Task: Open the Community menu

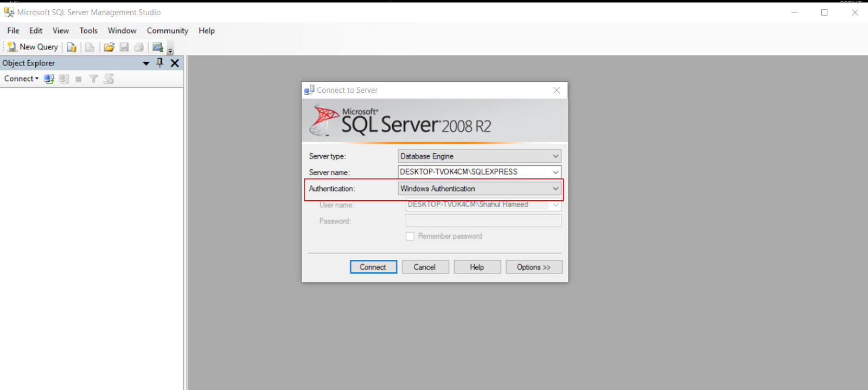Action: [x=168, y=30]
